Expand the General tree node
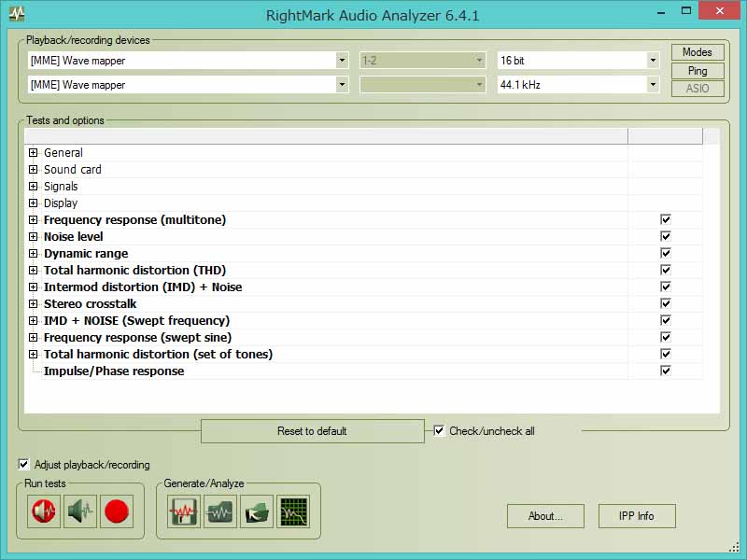Image resolution: width=747 pixels, height=560 pixels. pos(33,153)
